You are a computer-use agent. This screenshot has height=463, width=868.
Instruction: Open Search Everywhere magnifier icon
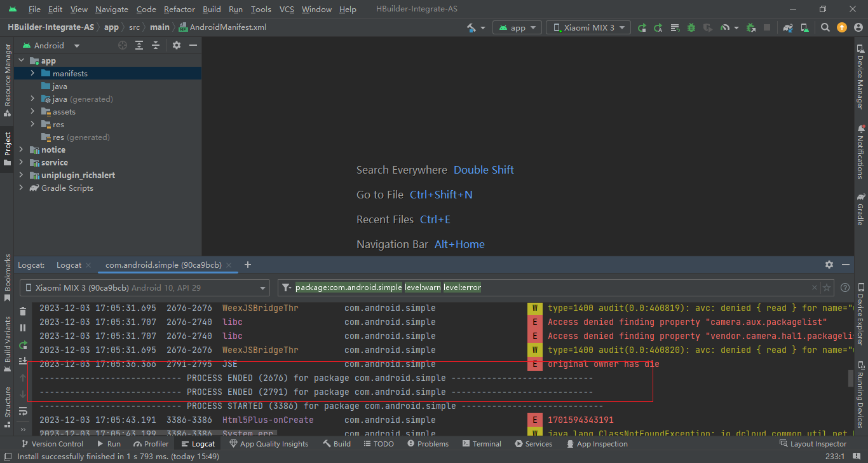point(825,27)
